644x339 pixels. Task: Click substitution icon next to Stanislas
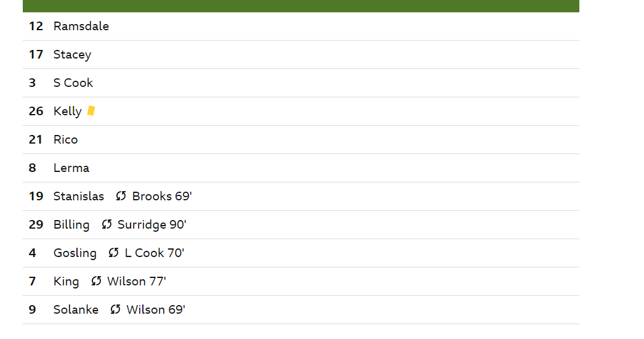tap(121, 196)
